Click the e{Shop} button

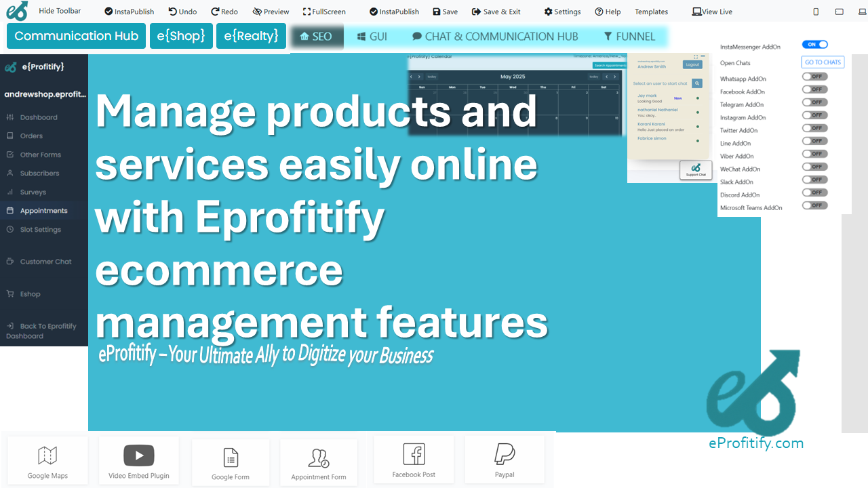[x=181, y=36]
